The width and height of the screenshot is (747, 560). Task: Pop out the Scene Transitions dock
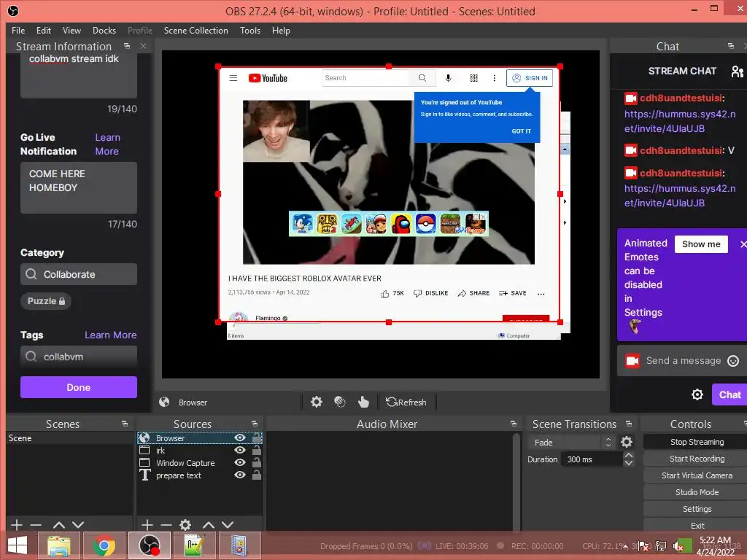point(629,424)
